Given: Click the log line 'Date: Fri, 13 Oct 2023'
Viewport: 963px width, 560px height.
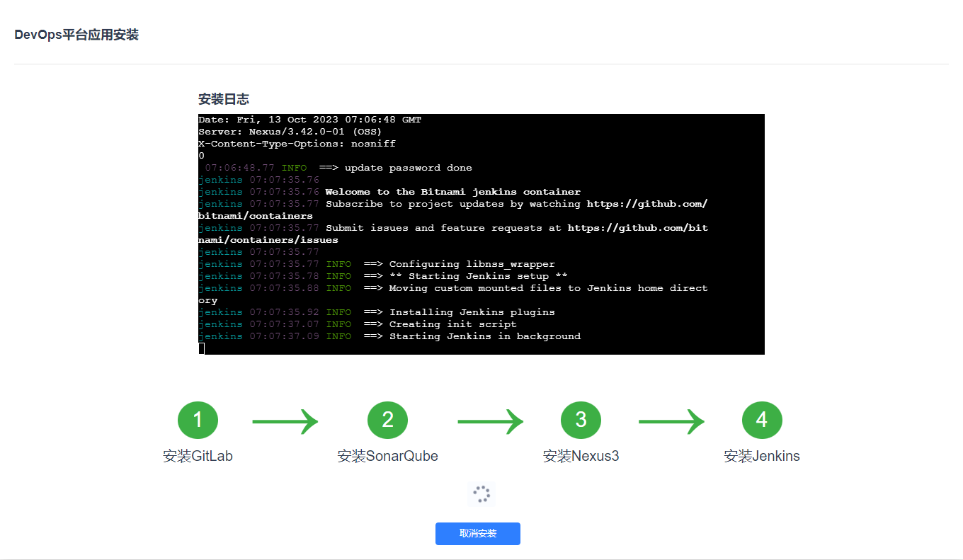Looking at the screenshot, I should (310, 120).
